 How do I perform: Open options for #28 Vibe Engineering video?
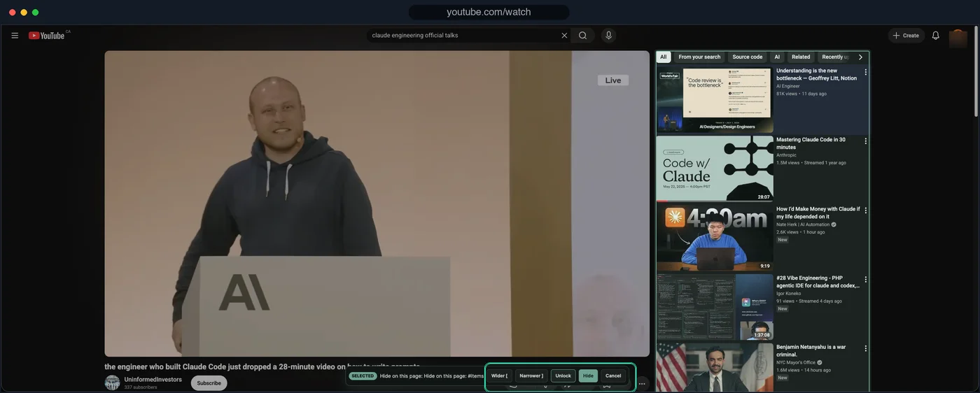[x=865, y=280]
